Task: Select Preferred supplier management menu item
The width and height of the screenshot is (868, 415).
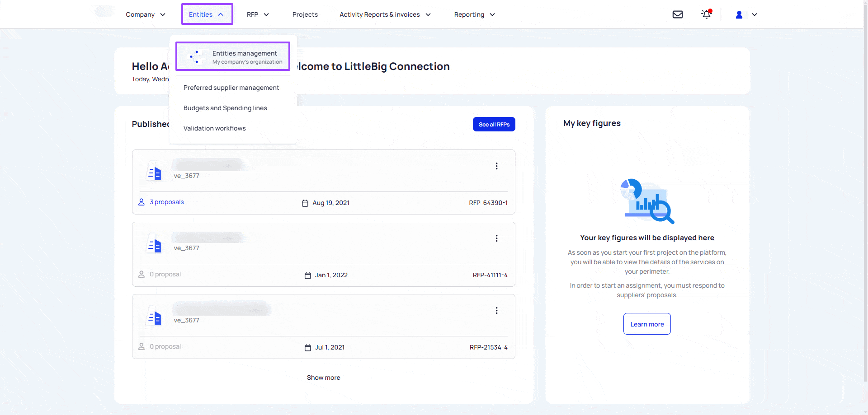Action: point(231,88)
